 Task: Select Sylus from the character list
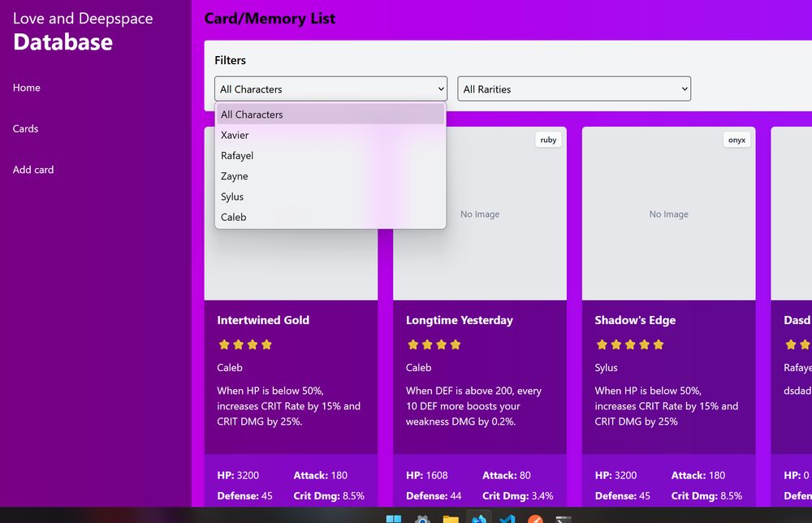pyautogui.click(x=330, y=197)
